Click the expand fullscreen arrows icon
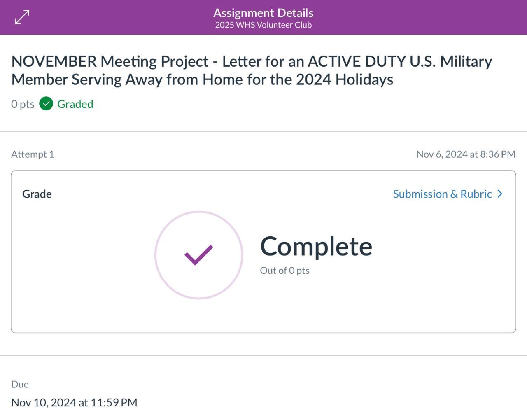 [22, 17]
